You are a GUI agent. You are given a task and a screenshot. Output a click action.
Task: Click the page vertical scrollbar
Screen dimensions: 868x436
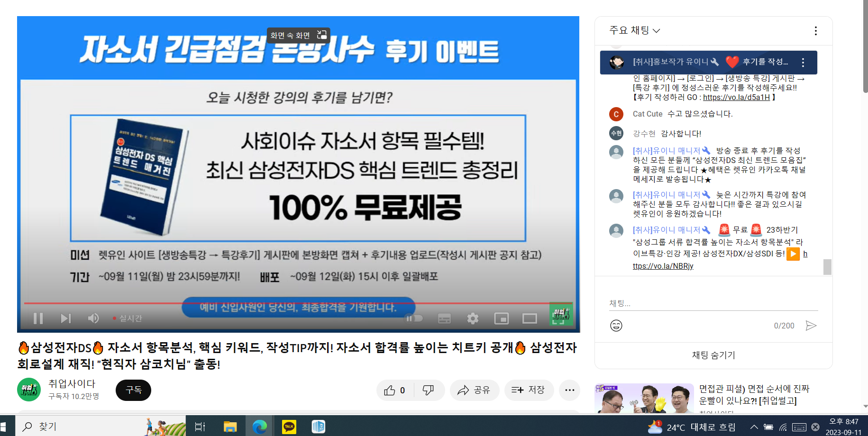[865, 47]
